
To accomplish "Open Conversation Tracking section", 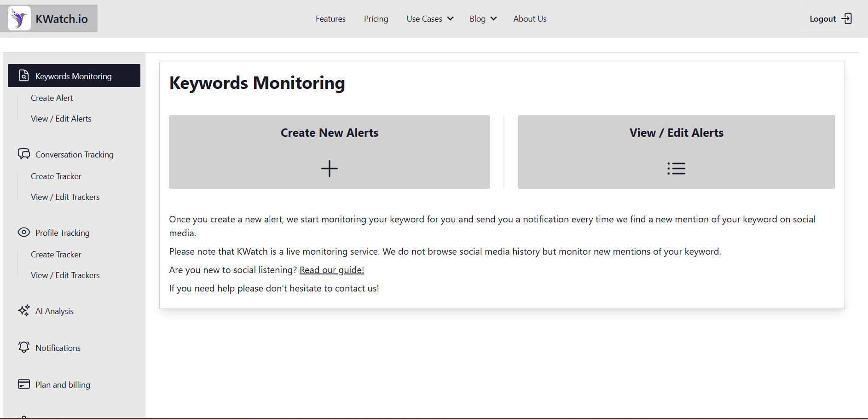I will 75,154.
